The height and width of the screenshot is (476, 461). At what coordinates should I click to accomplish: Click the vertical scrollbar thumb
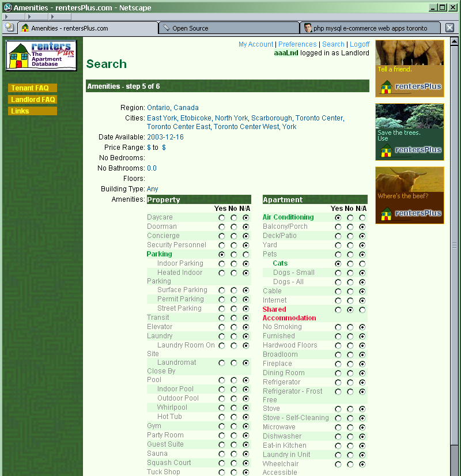(455, 245)
